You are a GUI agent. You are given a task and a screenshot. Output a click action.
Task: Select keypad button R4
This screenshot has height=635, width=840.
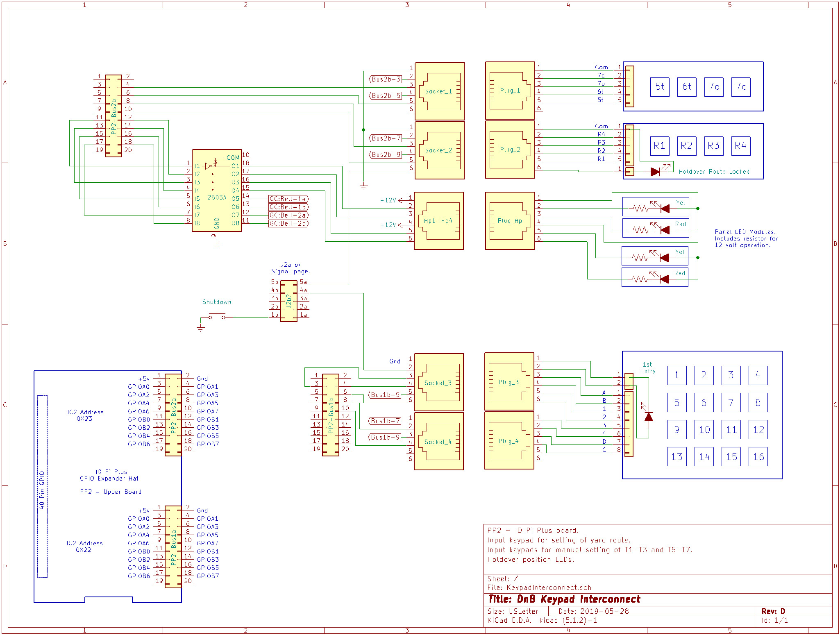(x=741, y=146)
